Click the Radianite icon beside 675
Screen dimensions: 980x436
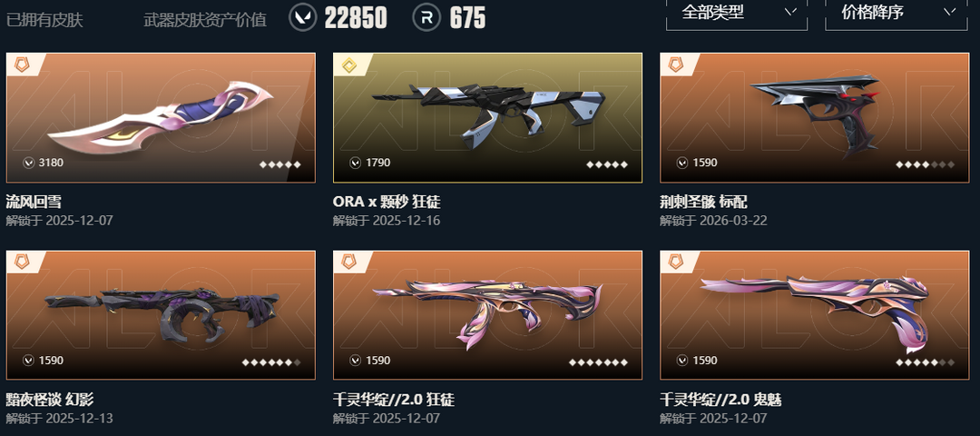[426, 17]
